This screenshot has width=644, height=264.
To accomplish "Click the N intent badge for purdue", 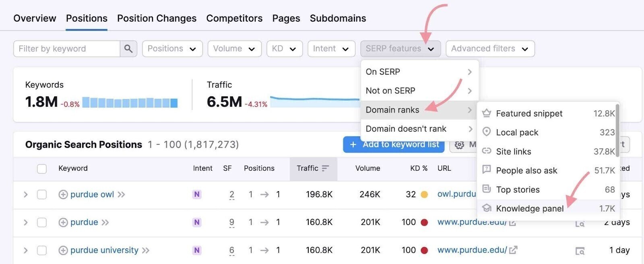I will [197, 222].
